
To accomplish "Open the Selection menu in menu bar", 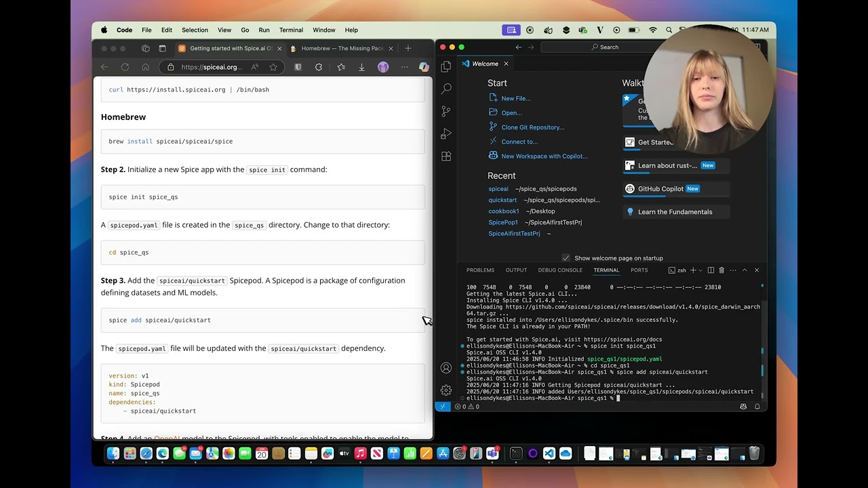I will click(x=195, y=30).
